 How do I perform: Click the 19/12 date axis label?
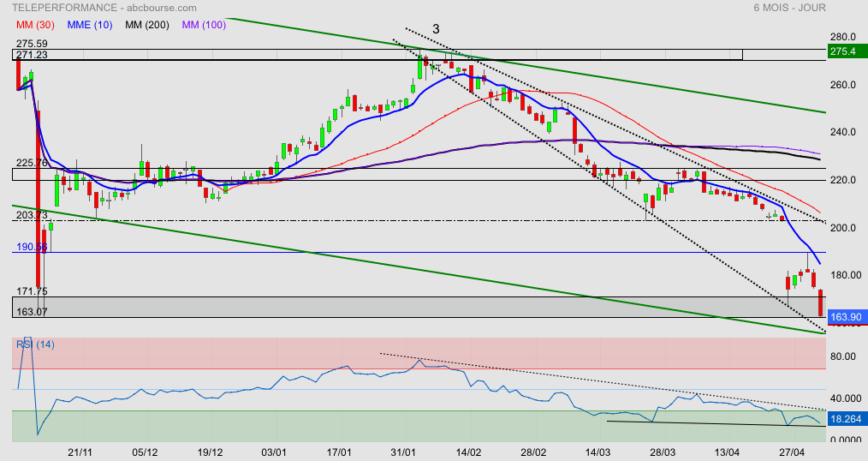(210, 452)
